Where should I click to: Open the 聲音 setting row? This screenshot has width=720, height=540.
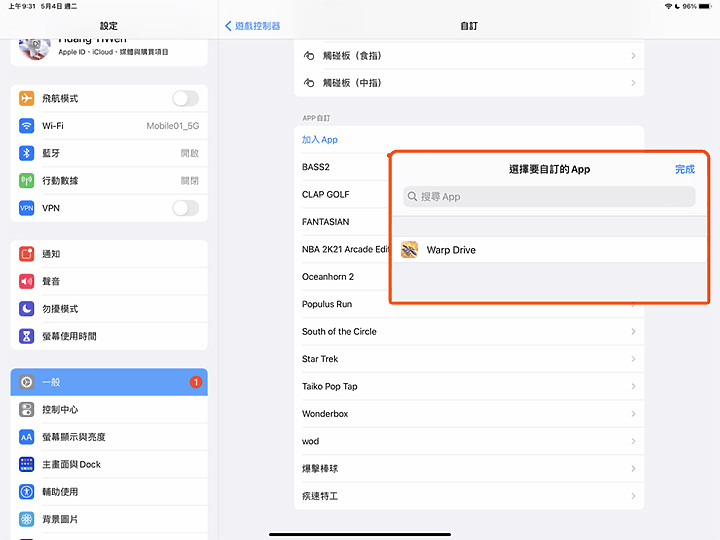tap(109, 281)
